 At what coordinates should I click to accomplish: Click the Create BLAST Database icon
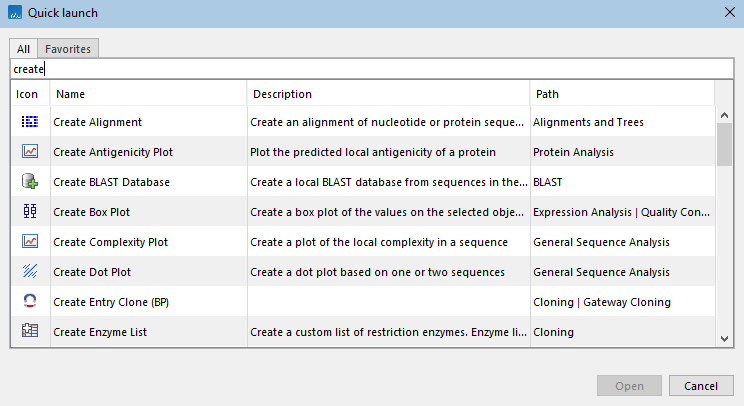point(30,181)
